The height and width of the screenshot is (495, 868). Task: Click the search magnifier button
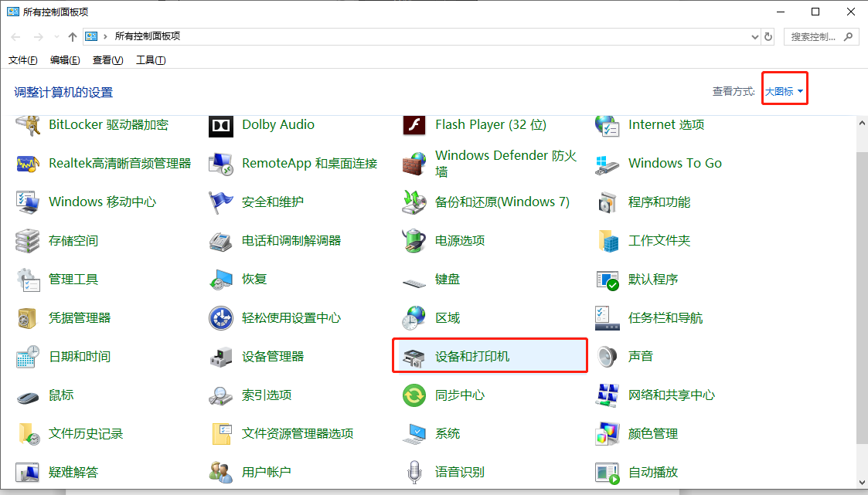coord(848,37)
